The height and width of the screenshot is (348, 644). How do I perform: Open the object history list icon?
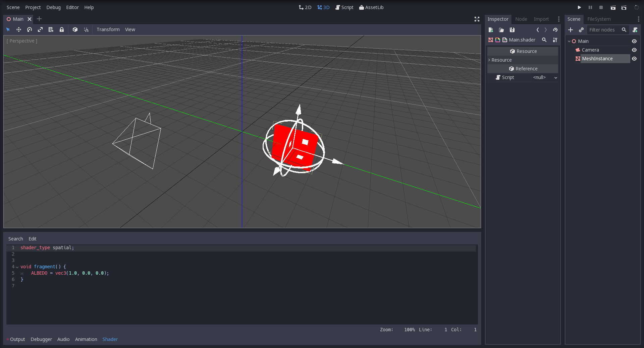pos(555,30)
